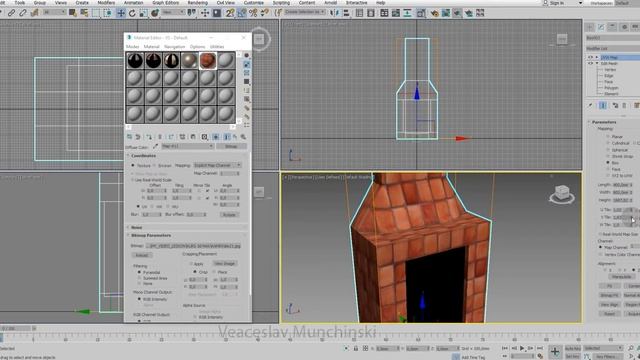Click the Select Object tool
Screen dimensions: 640x360
click(73, 13)
